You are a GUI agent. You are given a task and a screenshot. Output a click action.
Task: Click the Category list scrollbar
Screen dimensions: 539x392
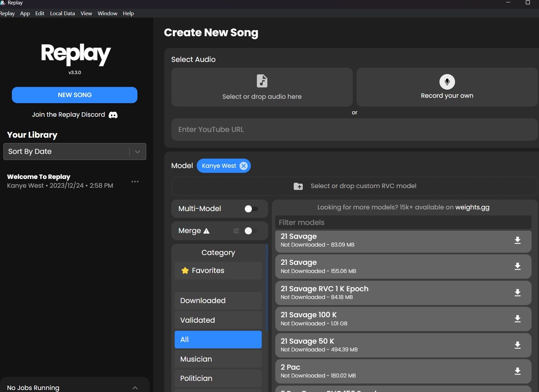tap(267, 288)
